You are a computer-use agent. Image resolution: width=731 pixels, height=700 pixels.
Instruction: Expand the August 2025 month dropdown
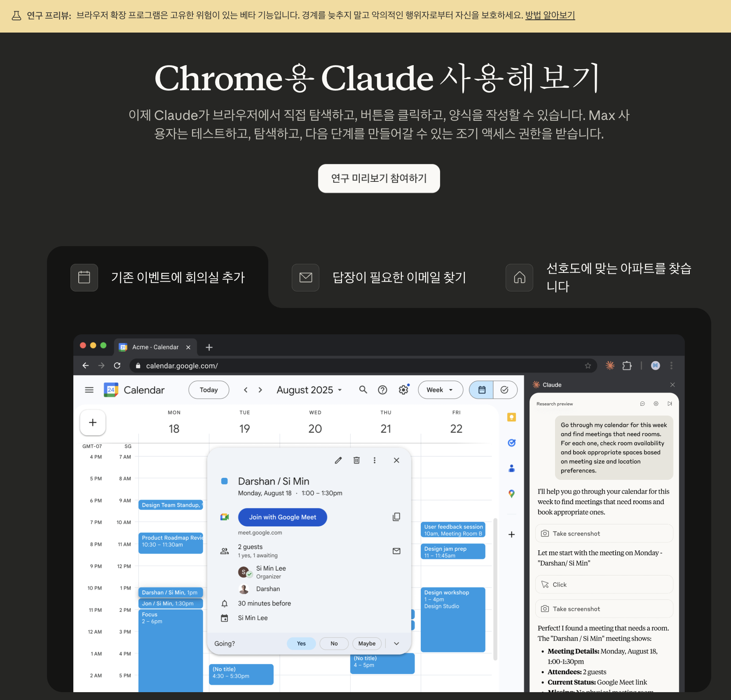309,390
